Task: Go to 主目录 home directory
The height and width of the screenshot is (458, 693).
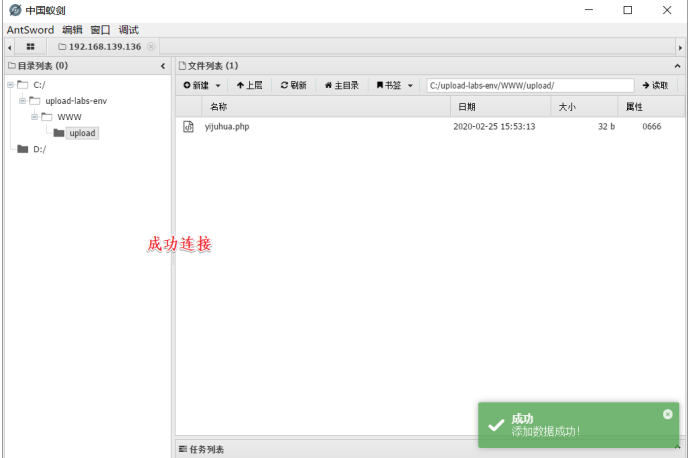Action: (342, 85)
